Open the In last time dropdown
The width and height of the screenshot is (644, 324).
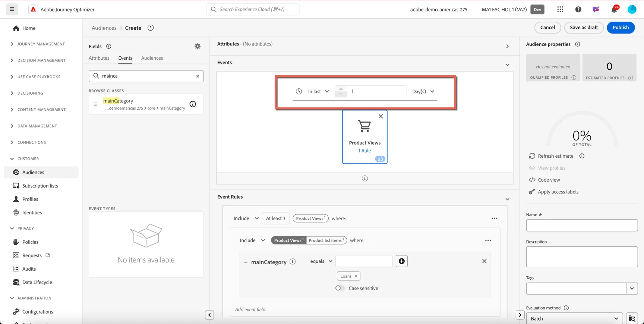point(319,91)
